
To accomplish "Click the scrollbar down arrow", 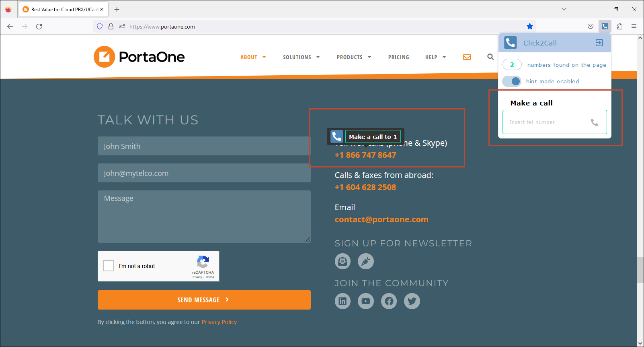I will point(640,343).
